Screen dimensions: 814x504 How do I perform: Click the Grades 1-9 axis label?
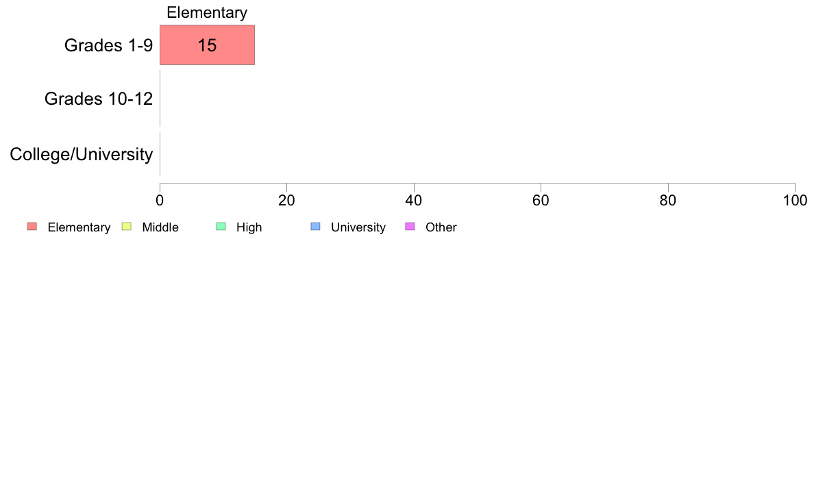coord(108,46)
